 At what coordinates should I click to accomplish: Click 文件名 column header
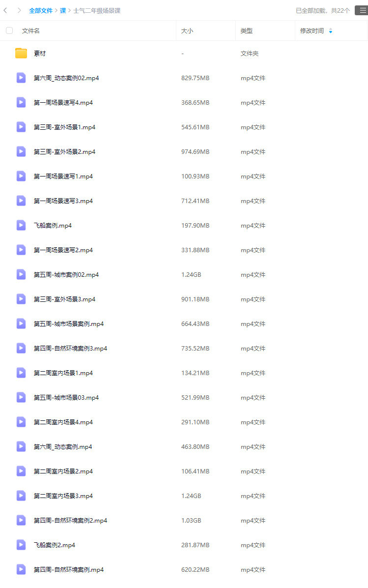pos(31,31)
